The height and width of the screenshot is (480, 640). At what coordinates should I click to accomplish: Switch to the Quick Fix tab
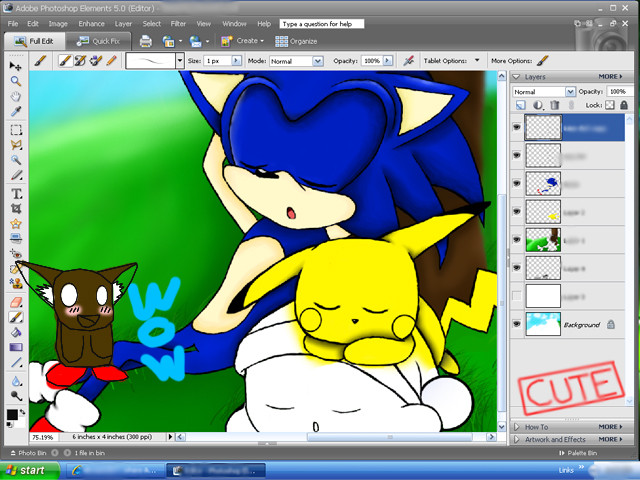(x=98, y=41)
